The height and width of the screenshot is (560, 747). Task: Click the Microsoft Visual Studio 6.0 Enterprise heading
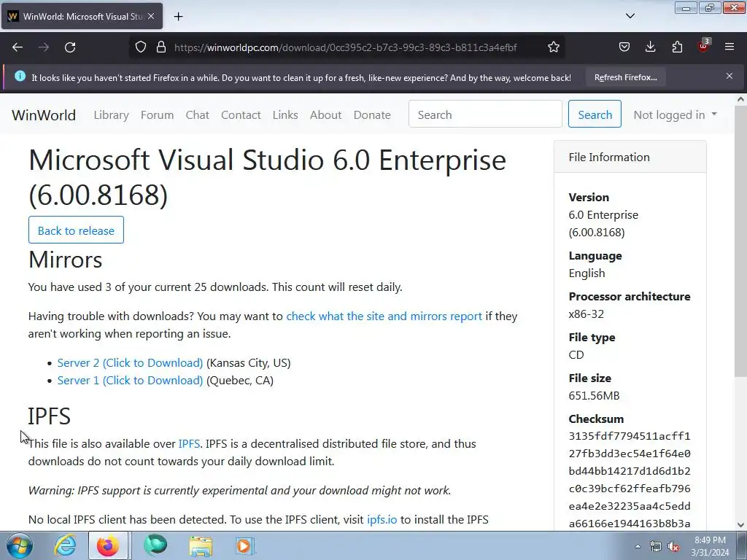point(267,177)
